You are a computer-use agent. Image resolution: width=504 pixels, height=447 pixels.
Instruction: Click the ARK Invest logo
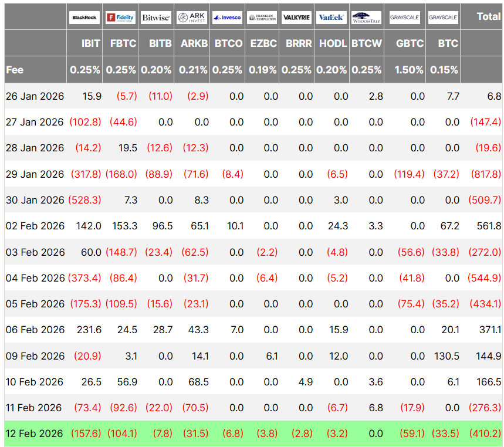[191, 18]
